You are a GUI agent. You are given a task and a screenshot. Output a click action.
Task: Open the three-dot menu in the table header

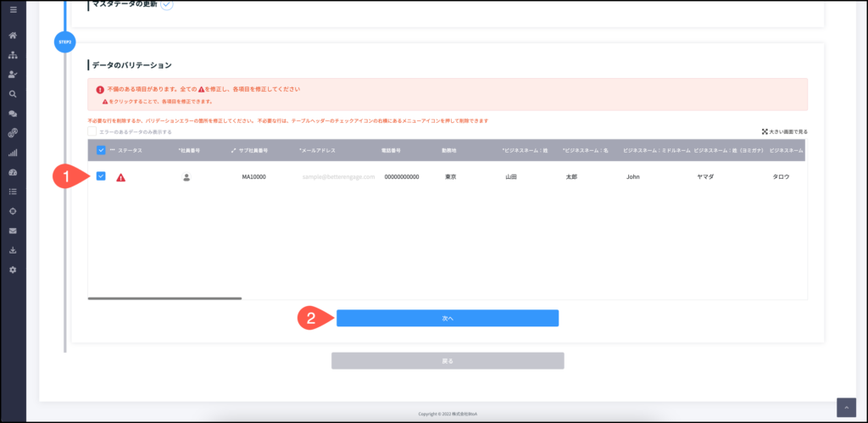click(x=113, y=150)
